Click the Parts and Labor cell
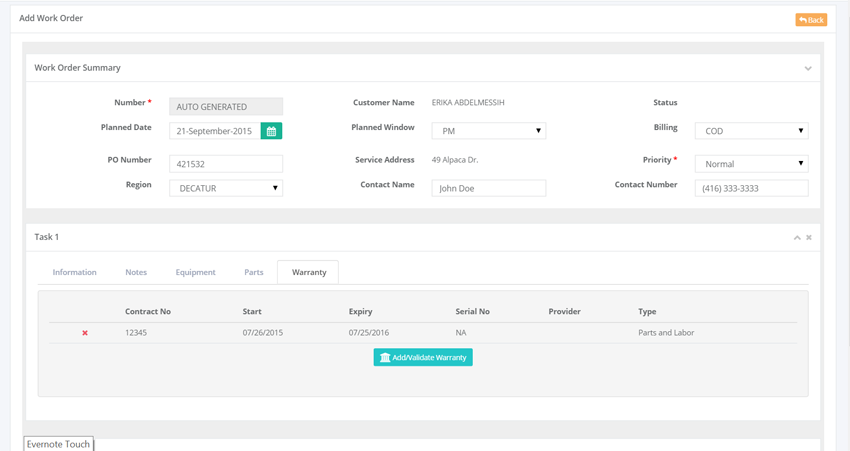Image resolution: width=850 pixels, height=451 pixels. tap(666, 333)
